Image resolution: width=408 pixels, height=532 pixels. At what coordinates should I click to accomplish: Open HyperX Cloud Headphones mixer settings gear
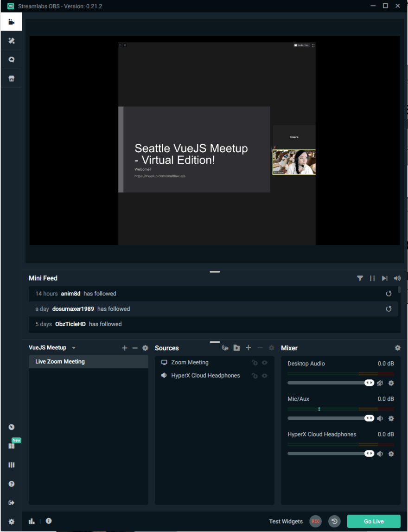pos(391,454)
